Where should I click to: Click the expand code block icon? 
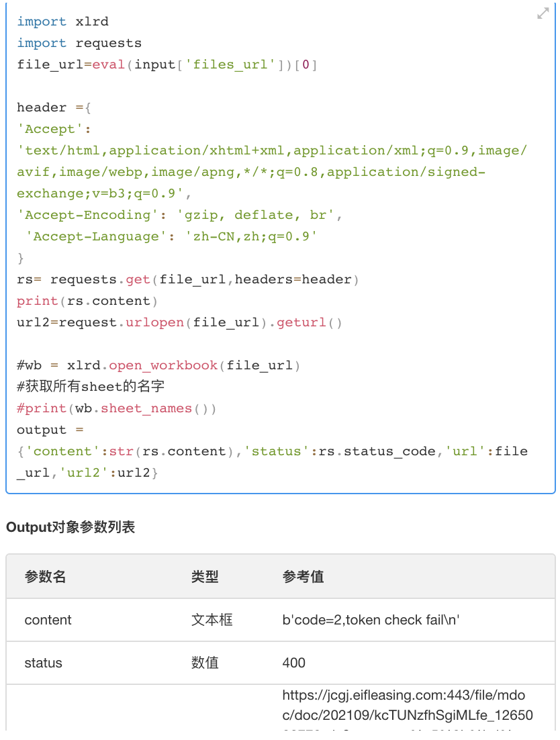coord(543,13)
